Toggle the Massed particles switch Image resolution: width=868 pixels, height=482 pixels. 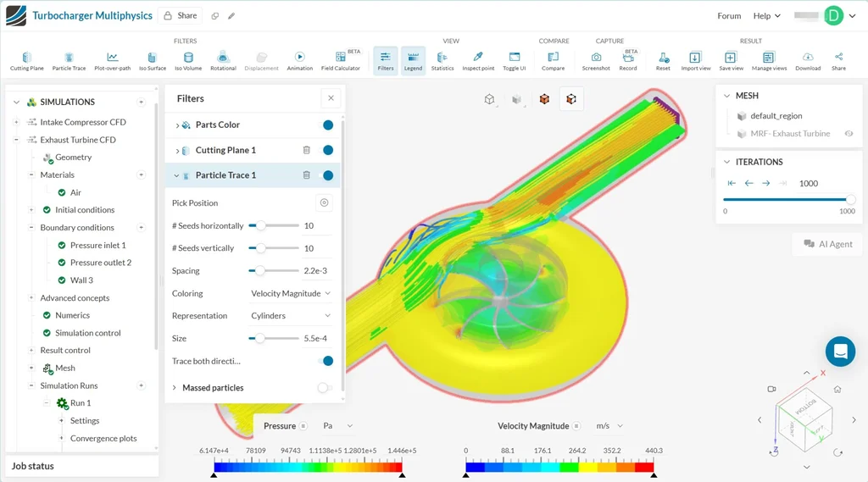click(x=324, y=388)
